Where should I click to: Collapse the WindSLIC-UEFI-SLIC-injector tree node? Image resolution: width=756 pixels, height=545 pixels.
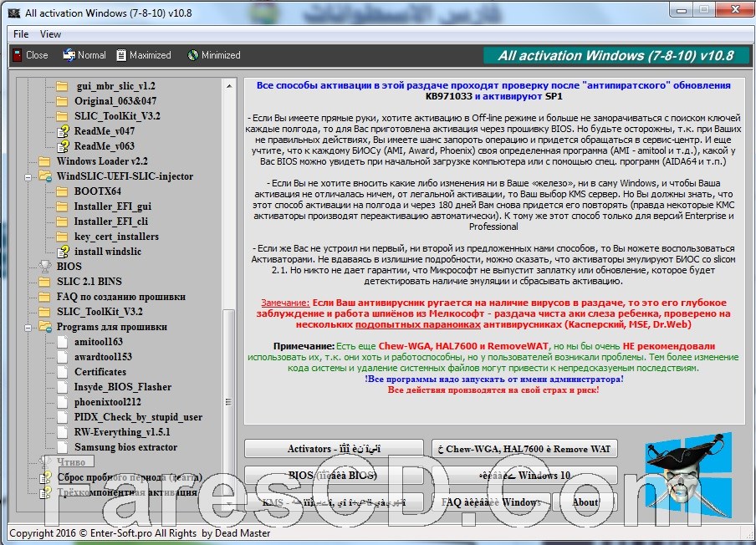pos(28,177)
